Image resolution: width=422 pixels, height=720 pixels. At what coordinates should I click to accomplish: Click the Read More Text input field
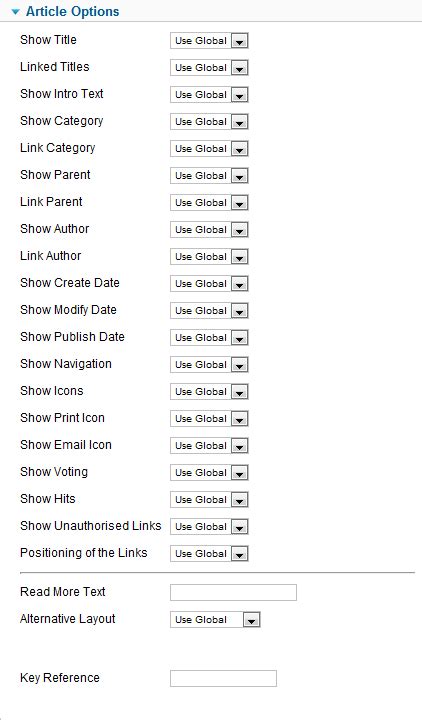coord(233,592)
